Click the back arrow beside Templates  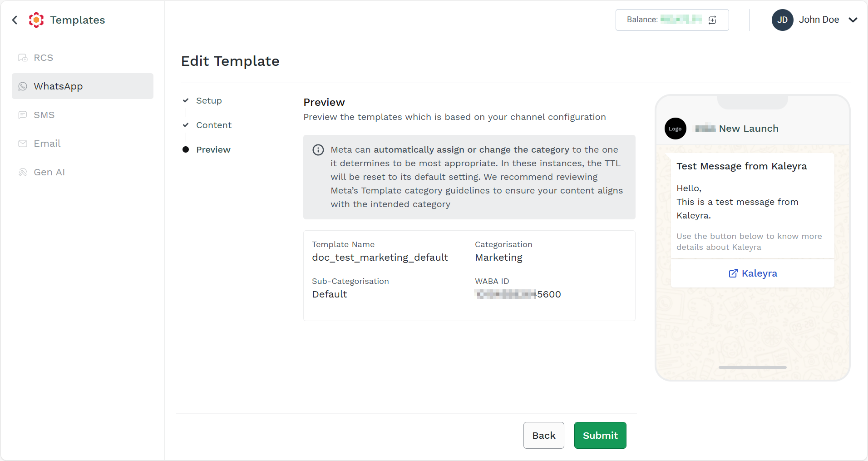pos(15,20)
